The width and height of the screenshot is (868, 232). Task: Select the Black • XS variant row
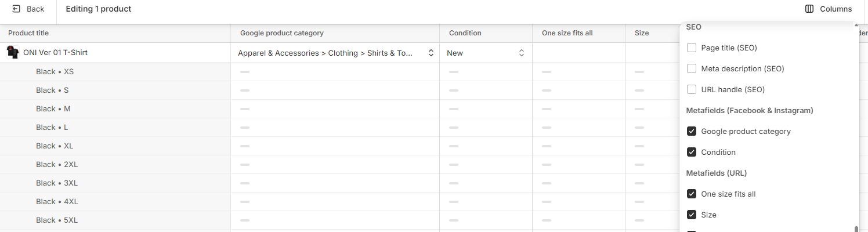55,71
